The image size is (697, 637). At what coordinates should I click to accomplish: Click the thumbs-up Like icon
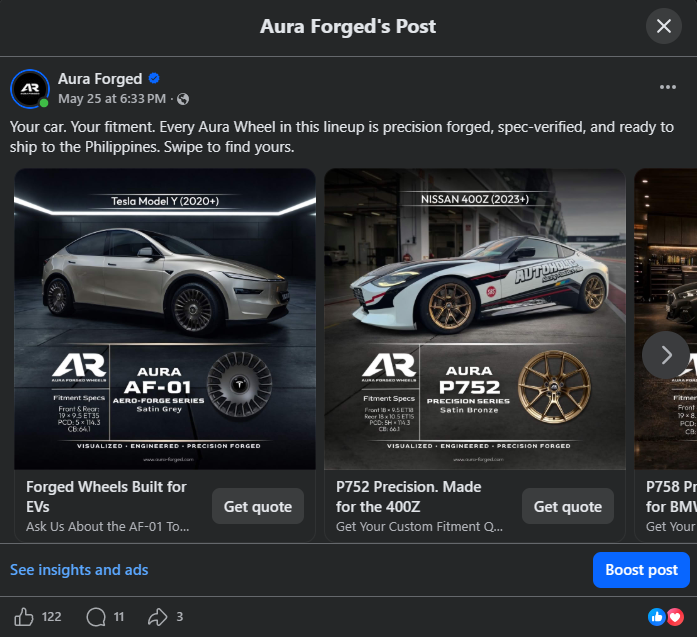pos(24,617)
